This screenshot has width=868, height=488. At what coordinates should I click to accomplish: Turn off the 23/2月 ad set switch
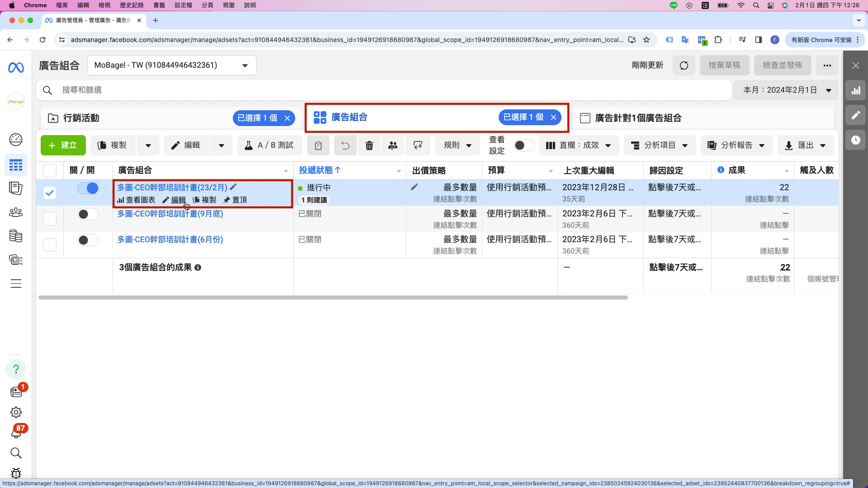pos(88,188)
